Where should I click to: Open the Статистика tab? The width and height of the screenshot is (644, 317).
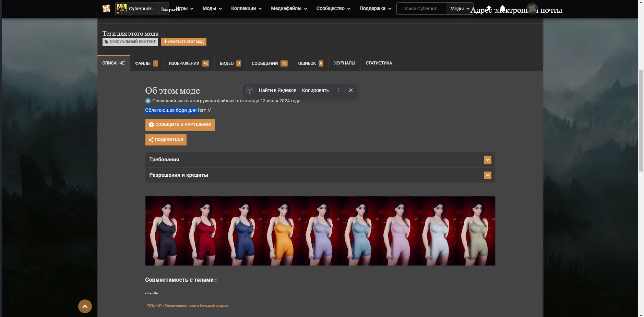(x=379, y=63)
